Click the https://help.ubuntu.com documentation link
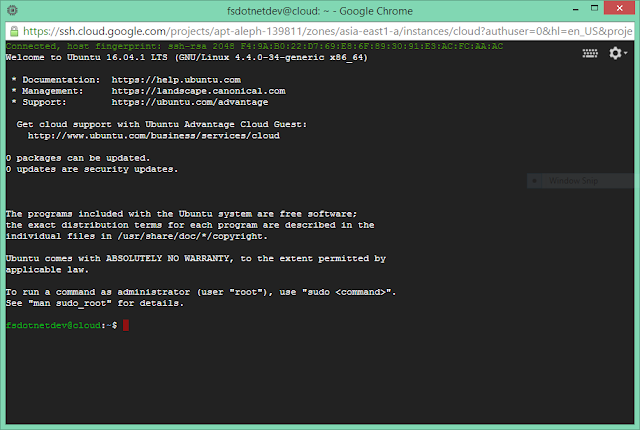The width and height of the screenshot is (640, 430). [x=176, y=80]
